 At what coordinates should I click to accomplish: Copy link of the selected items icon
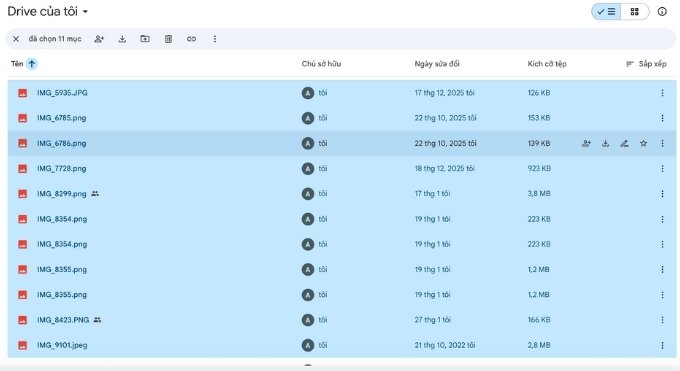pos(191,39)
